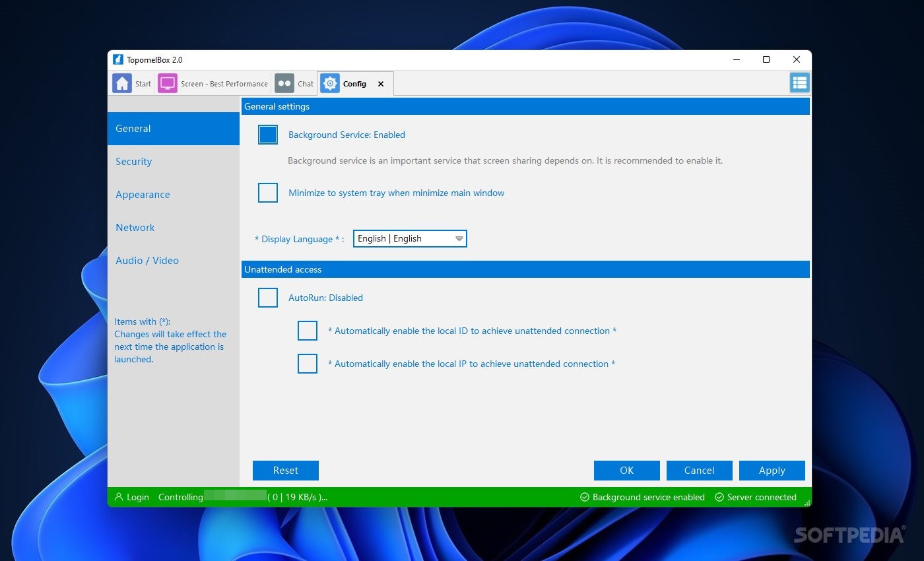Open Security settings section

point(174,162)
